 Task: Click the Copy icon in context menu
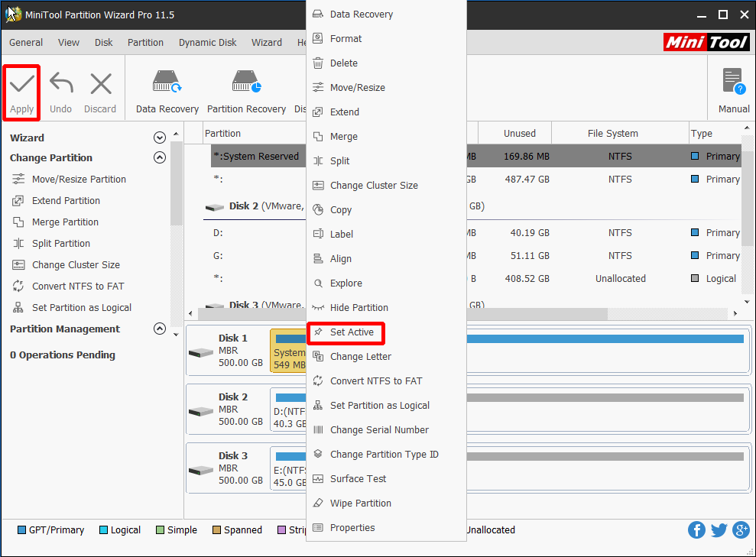pyautogui.click(x=318, y=210)
